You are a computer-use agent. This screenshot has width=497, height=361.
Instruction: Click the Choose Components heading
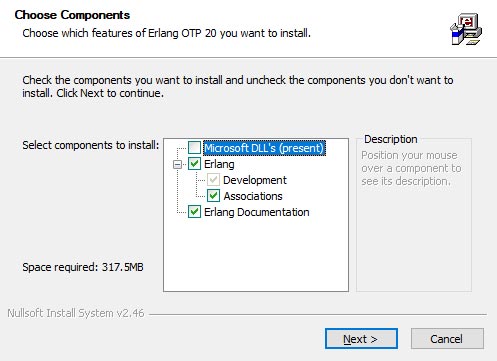[72, 15]
